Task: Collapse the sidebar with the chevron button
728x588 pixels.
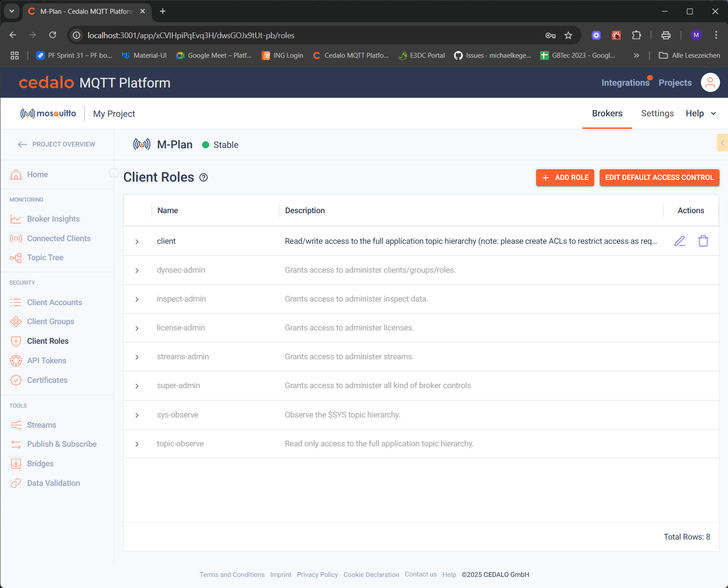Action: point(114,173)
